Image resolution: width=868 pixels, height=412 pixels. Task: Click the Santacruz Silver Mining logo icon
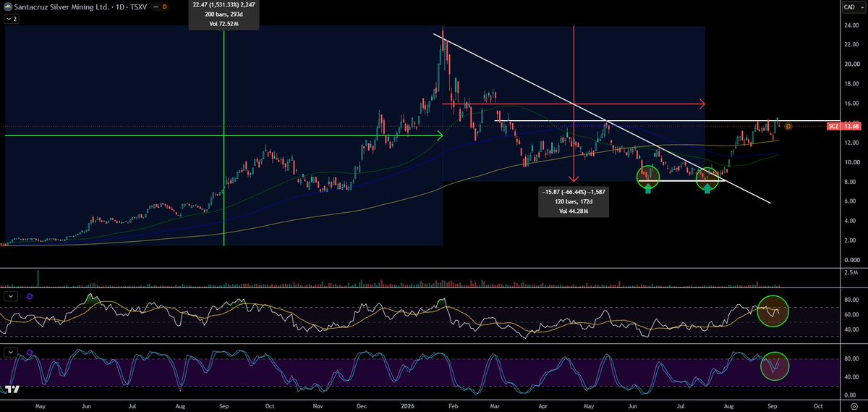[8, 7]
